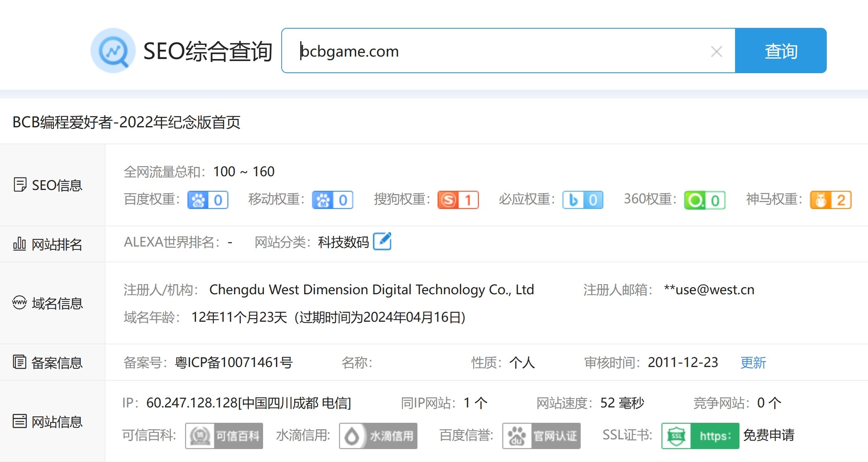
Task: Click the SEO信息 section icon
Action: coord(20,184)
